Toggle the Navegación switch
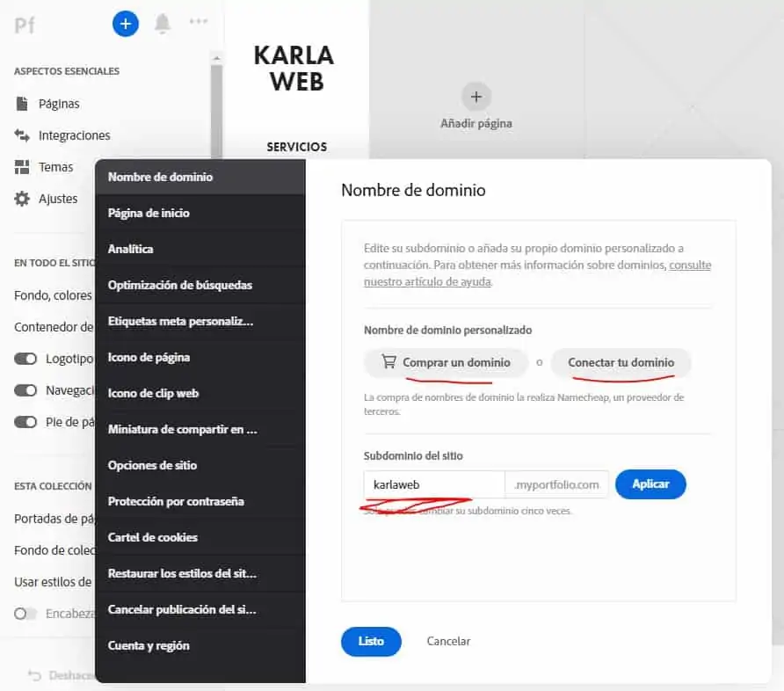 click(x=25, y=390)
